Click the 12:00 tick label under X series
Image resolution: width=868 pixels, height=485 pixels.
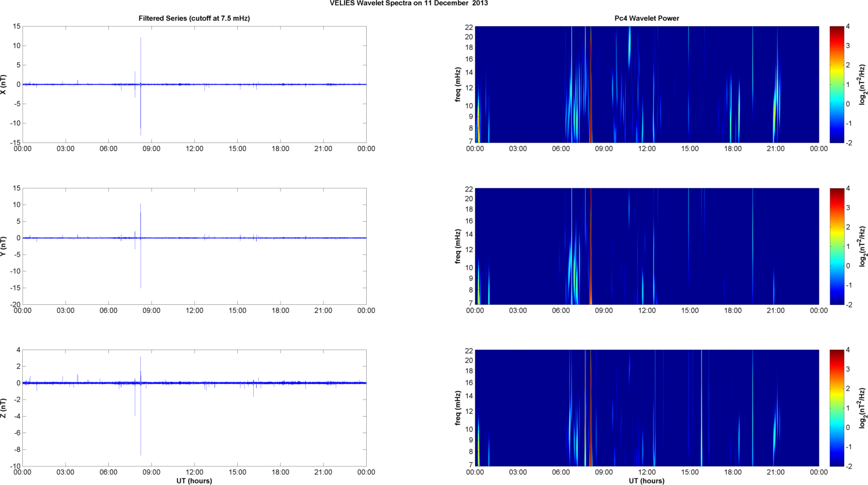(x=194, y=149)
